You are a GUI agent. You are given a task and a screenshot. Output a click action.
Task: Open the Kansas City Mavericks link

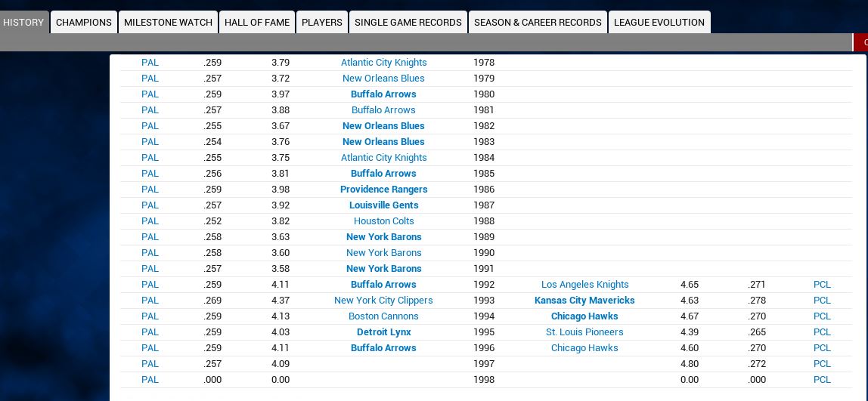[584, 301]
